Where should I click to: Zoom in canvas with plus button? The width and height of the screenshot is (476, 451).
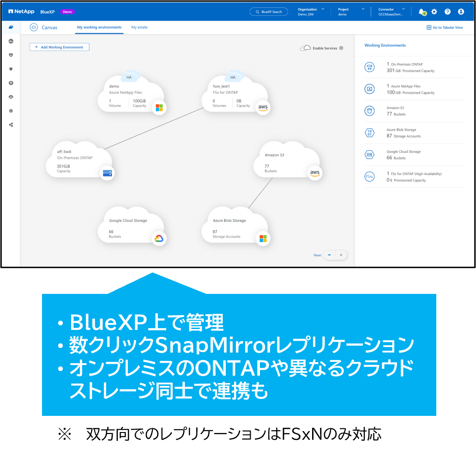tap(341, 255)
